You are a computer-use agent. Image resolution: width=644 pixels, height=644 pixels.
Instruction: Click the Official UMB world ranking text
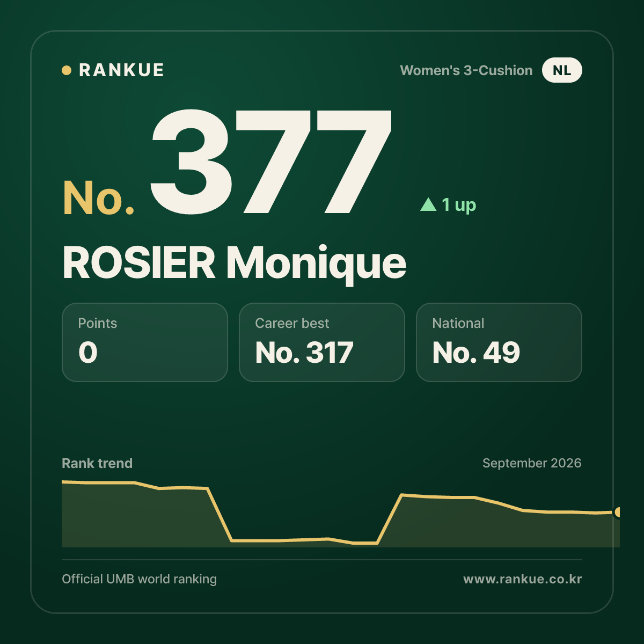point(140,579)
